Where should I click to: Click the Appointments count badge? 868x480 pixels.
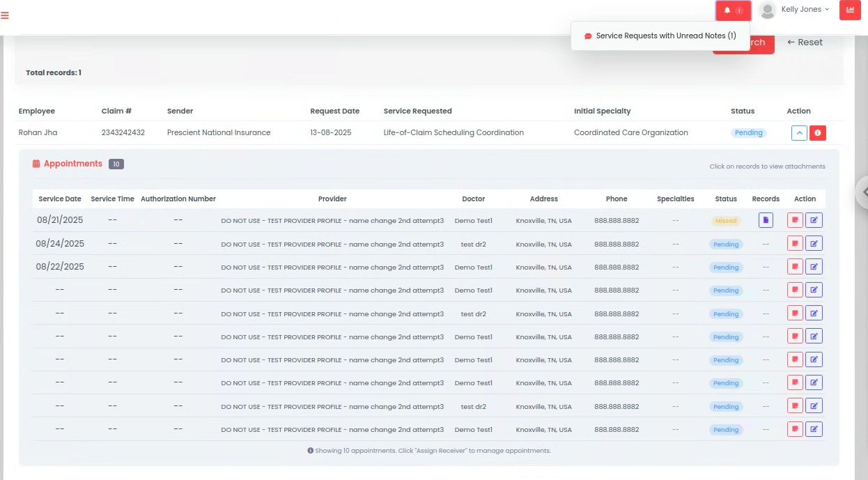(116, 164)
